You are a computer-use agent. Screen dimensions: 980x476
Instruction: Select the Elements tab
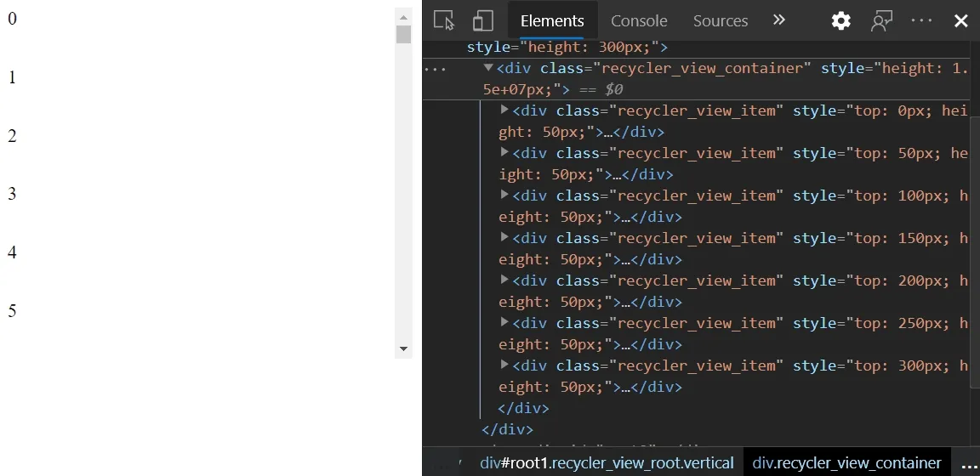click(552, 20)
